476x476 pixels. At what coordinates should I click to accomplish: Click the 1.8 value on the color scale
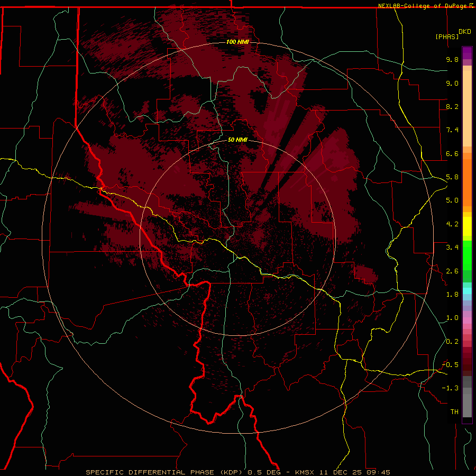(452, 295)
